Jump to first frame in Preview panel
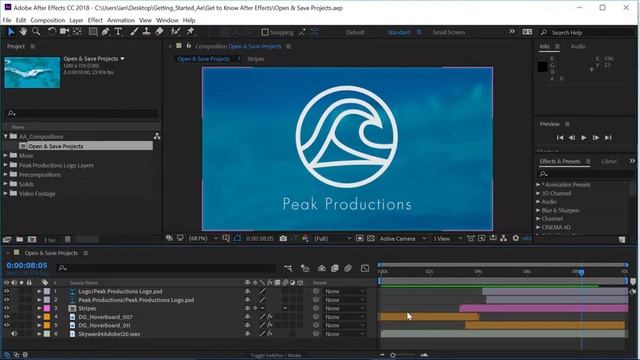The width and height of the screenshot is (640, 360). point(560,138)
